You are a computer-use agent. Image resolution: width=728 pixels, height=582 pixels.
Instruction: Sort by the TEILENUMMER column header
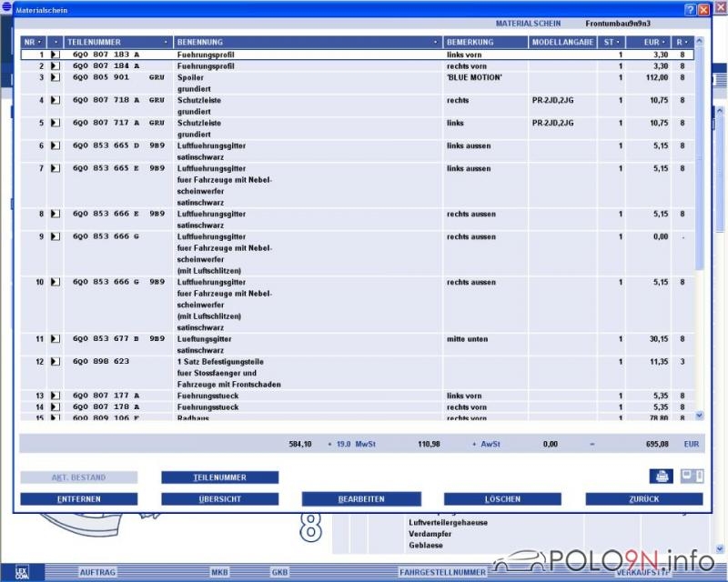click(116, 42)
